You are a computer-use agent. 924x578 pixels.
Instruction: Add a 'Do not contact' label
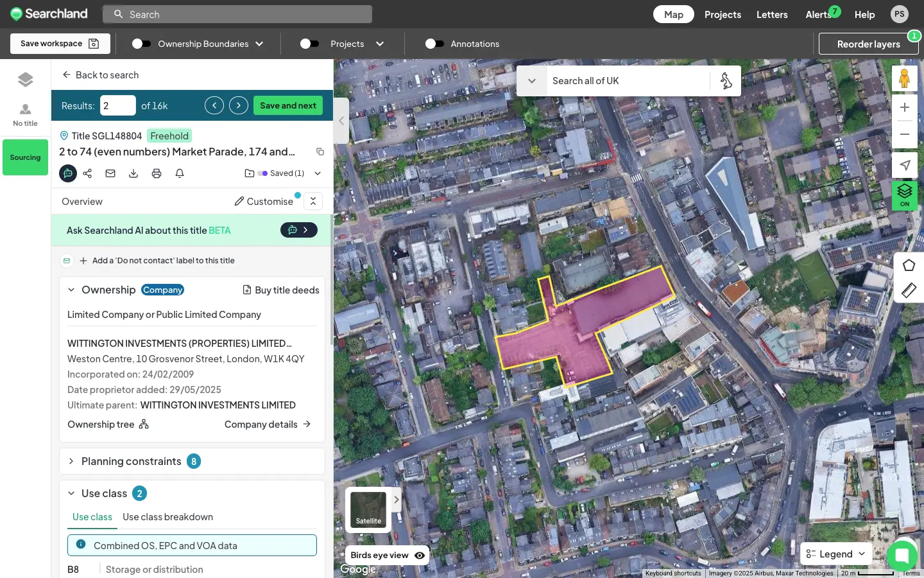157,261
